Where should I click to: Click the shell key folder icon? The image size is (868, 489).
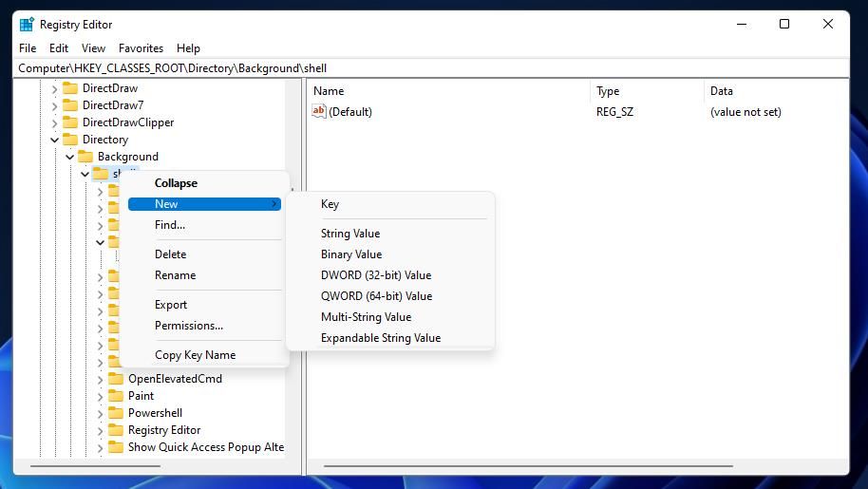point(101,174)
